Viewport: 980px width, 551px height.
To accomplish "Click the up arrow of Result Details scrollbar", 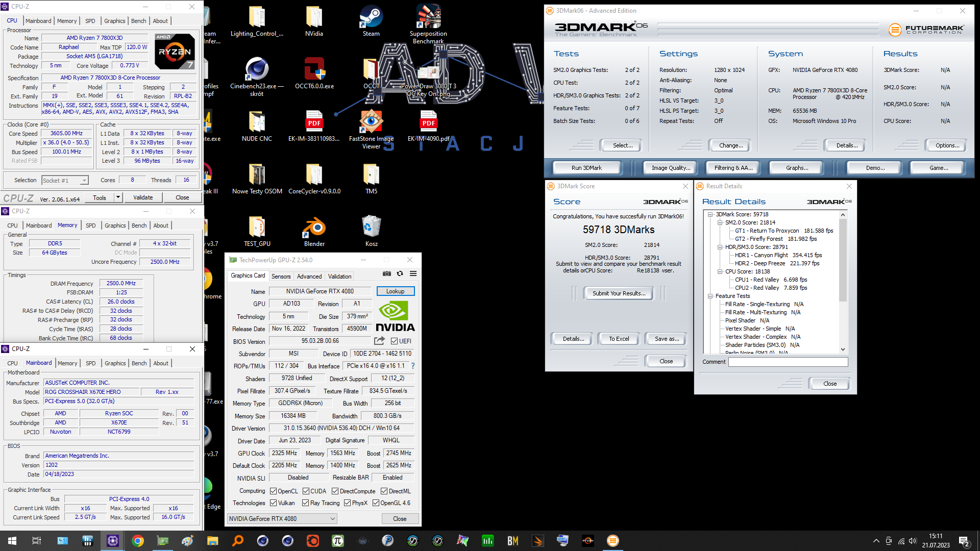I will (x=843, y=215).
